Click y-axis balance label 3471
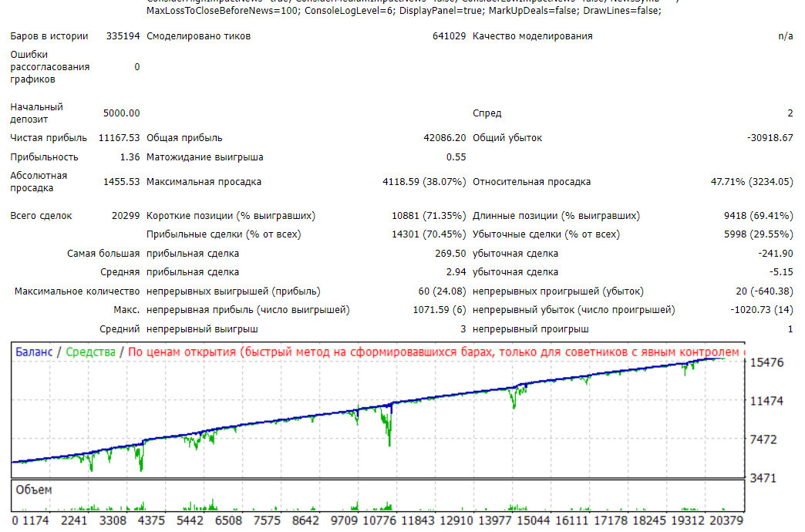Image resolution: width=805 pixels, height=532 pixels. point(763,478)
